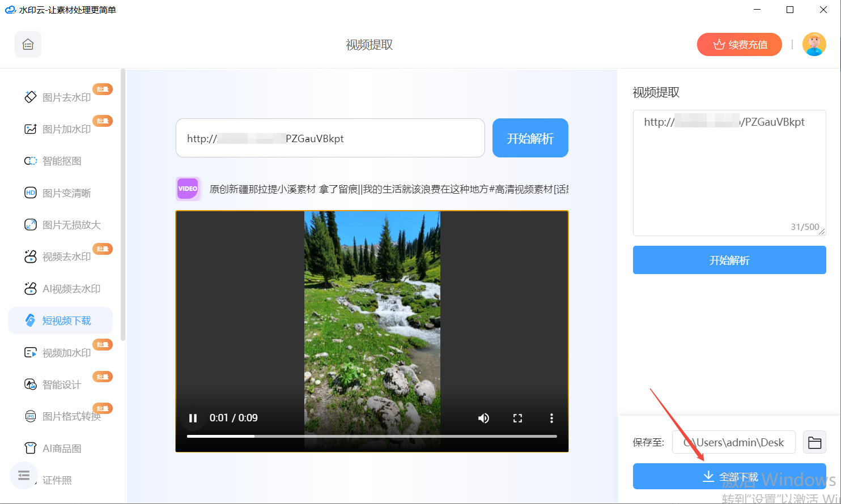The image size is (841, 504).
Task: Click the sidebar scrollbar
Action: (x=123, y=204)
